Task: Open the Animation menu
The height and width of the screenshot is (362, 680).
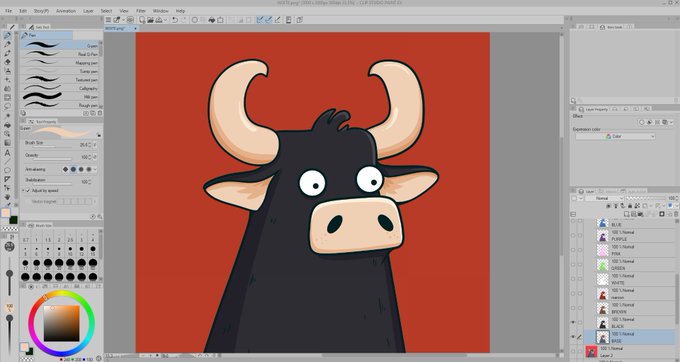Action: coord(66,11)
